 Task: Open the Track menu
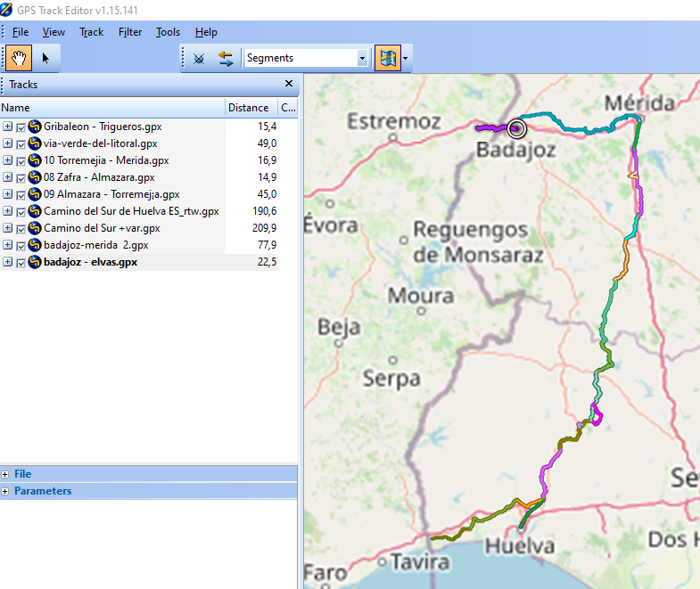92,32
